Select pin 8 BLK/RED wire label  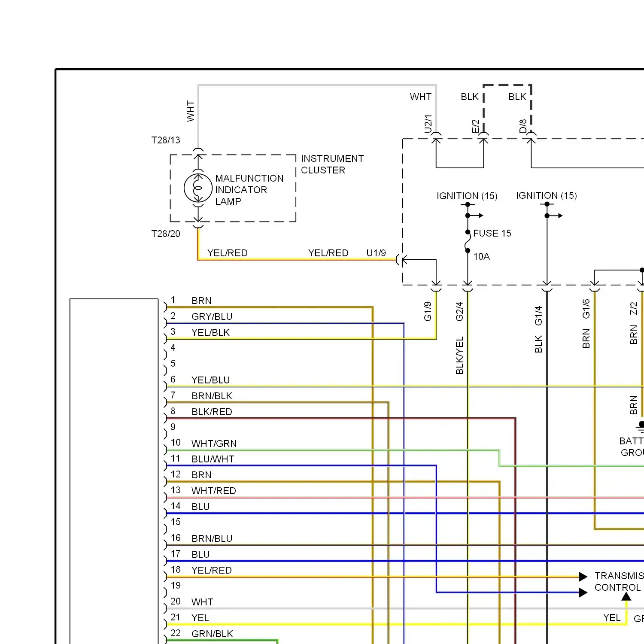pos(212,412)
